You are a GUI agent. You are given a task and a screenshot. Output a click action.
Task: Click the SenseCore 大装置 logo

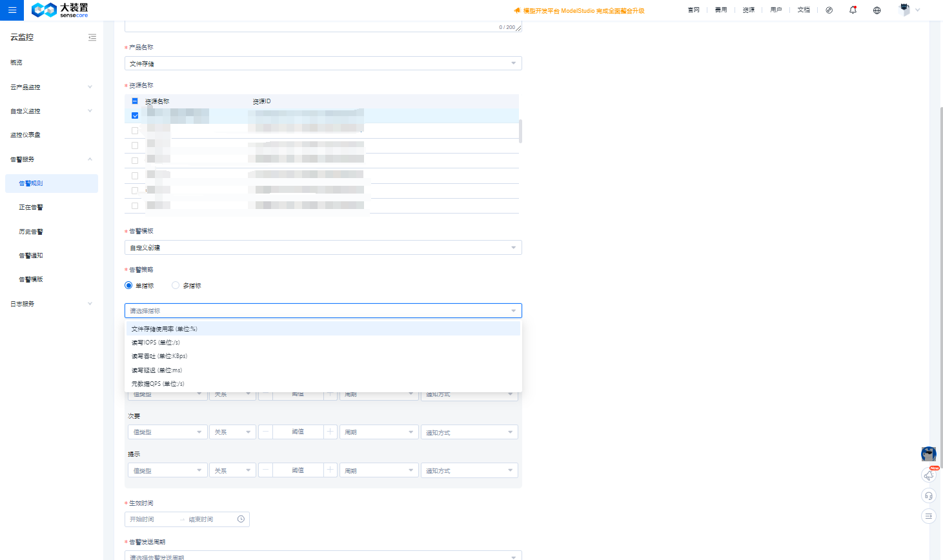click(x=60, y=10)
